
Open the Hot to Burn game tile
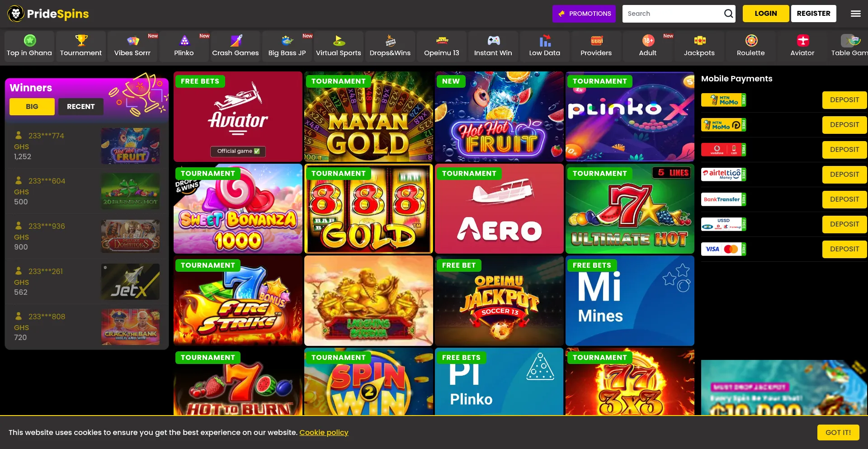(x=238, y=382)
